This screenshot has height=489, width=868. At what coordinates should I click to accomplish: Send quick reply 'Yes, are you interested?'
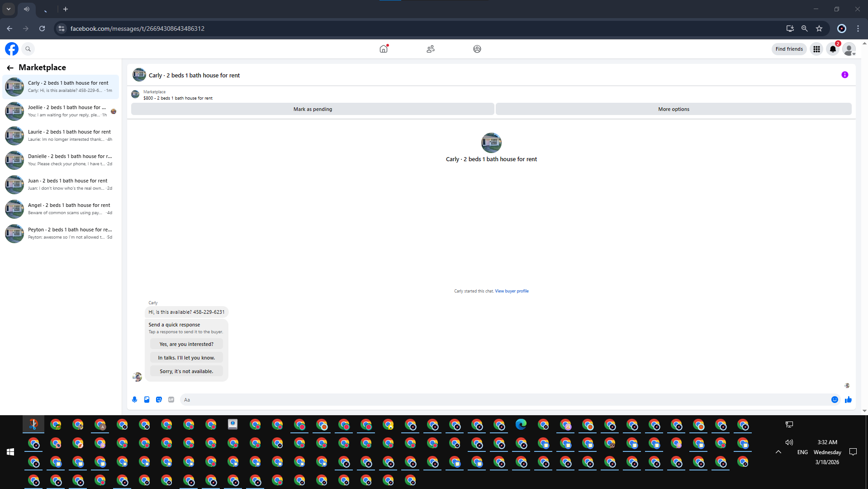(186, 344)
